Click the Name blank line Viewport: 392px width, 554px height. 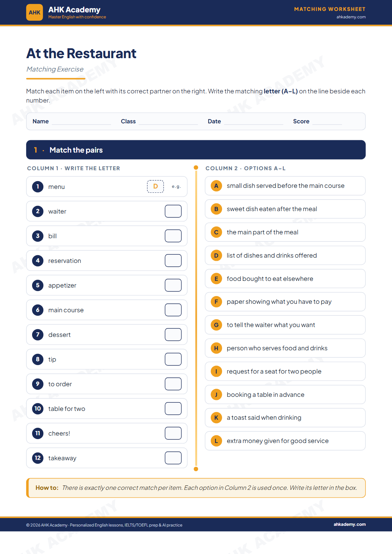[81, 122]
